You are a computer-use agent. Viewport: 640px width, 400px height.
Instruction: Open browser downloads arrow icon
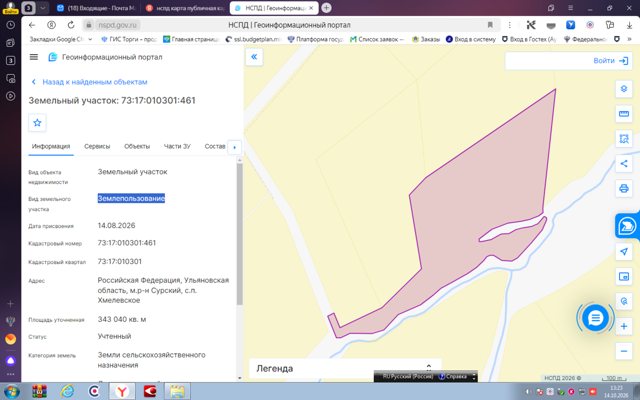point(629,25)
